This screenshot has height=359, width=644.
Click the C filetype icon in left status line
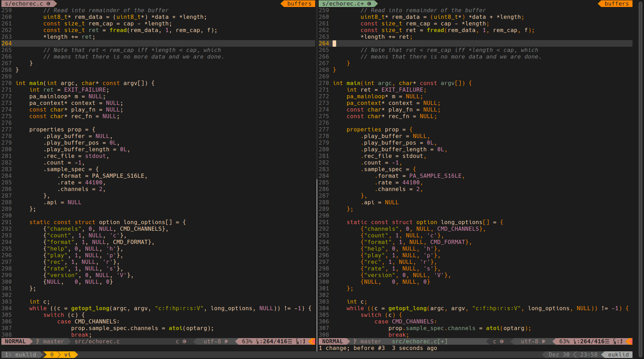[x=184, y=342]
